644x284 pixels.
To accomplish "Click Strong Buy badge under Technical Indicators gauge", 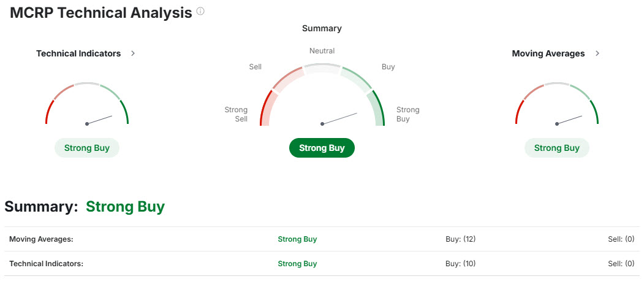I will pos(87,148).
